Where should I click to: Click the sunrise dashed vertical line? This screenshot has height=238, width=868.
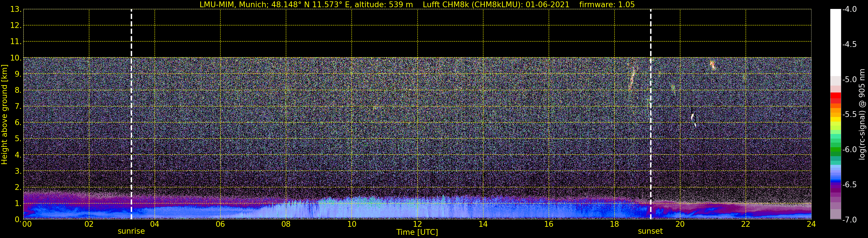point(131,114)
